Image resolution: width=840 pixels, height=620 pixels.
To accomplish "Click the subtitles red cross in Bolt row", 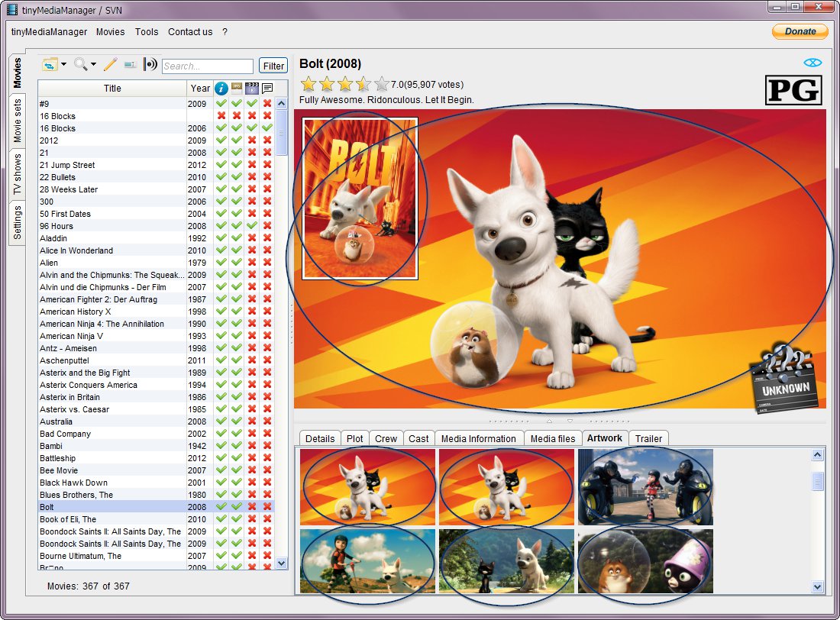I will 267,506.
